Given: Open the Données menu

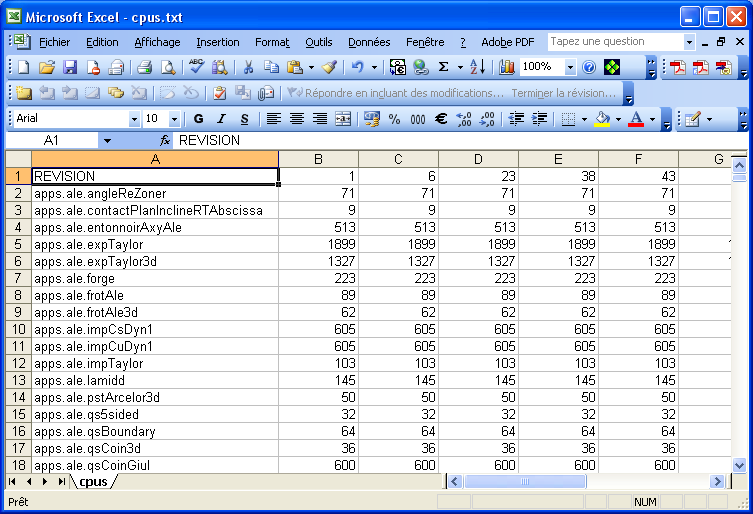Looking at the screenshot, I should (x=369, y=42).
